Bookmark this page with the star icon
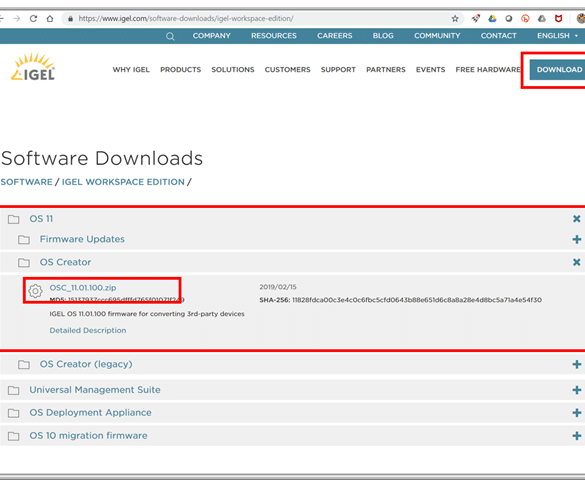The height and width of the screenshot is (488, 585). coord(455,18)
